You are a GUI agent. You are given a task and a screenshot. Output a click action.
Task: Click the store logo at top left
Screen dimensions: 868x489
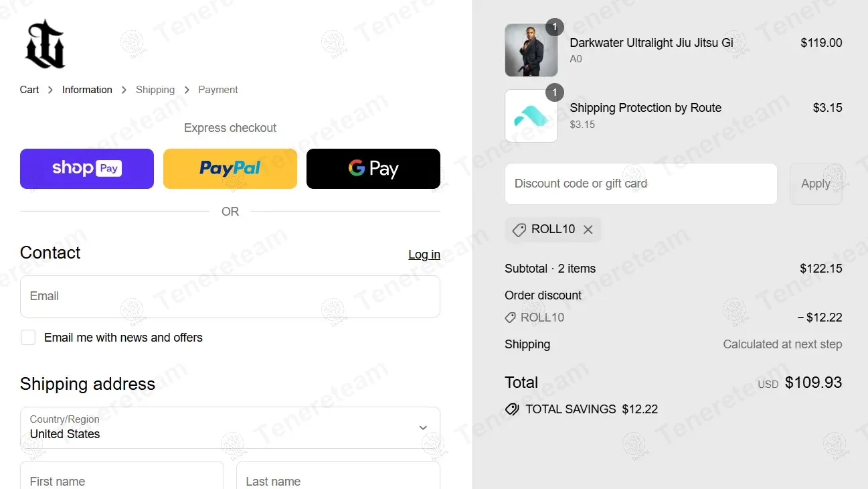coord(46,44)
